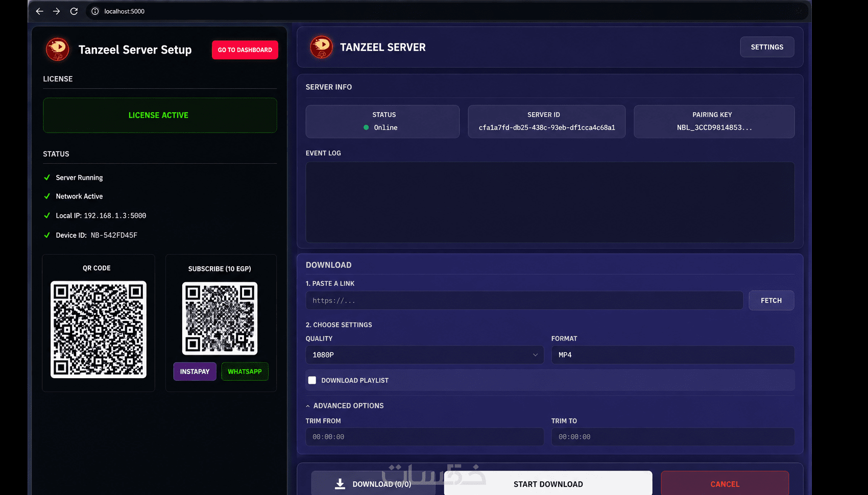Click the Tanzeel Server dashboard logo
868x495 pixels.
tap(322, 47)
